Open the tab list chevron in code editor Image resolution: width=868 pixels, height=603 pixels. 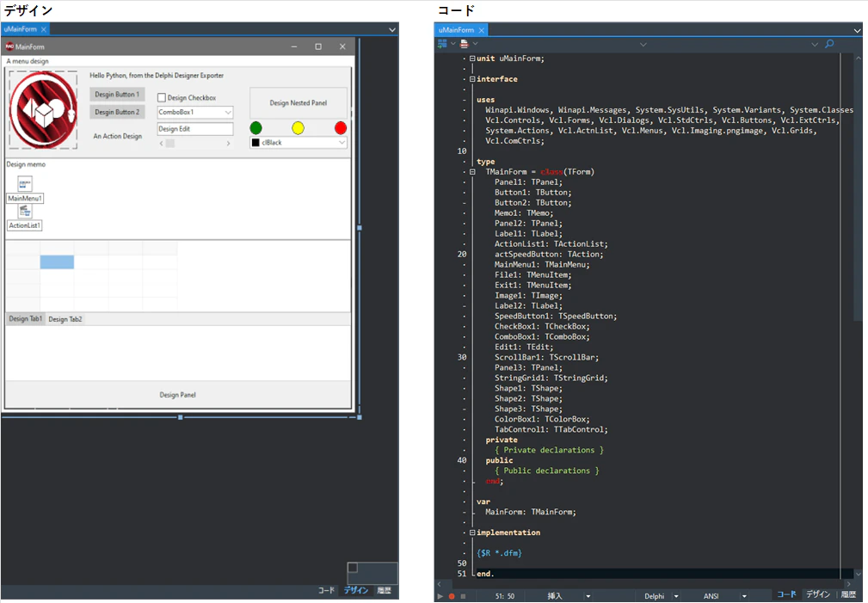[858, 31]
